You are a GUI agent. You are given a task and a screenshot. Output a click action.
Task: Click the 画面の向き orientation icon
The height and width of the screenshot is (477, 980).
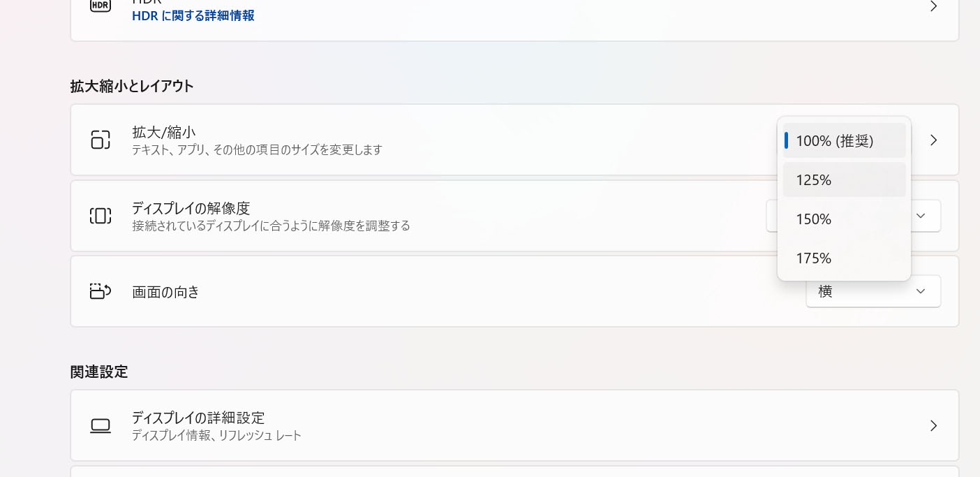[x=101, y=291]
